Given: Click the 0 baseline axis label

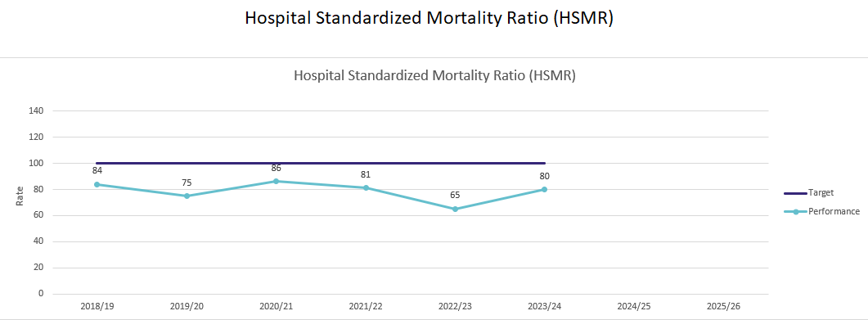Looking at the screenshot, I should pos(41,294).
